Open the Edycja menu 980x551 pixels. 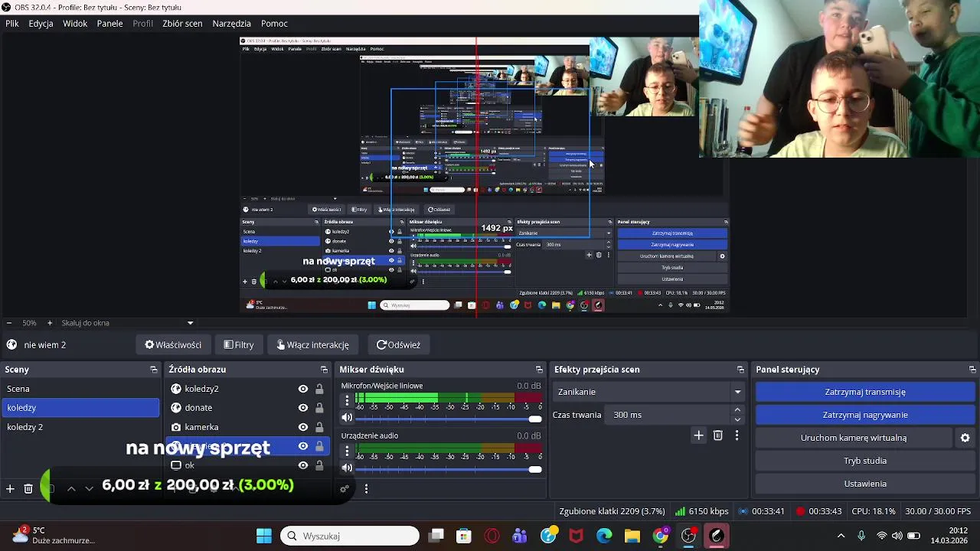pos(41,24)
